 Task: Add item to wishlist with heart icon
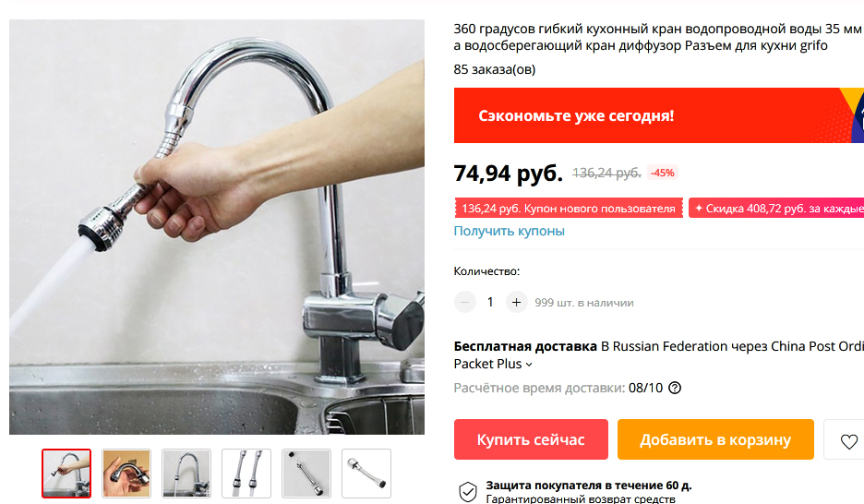848,440
